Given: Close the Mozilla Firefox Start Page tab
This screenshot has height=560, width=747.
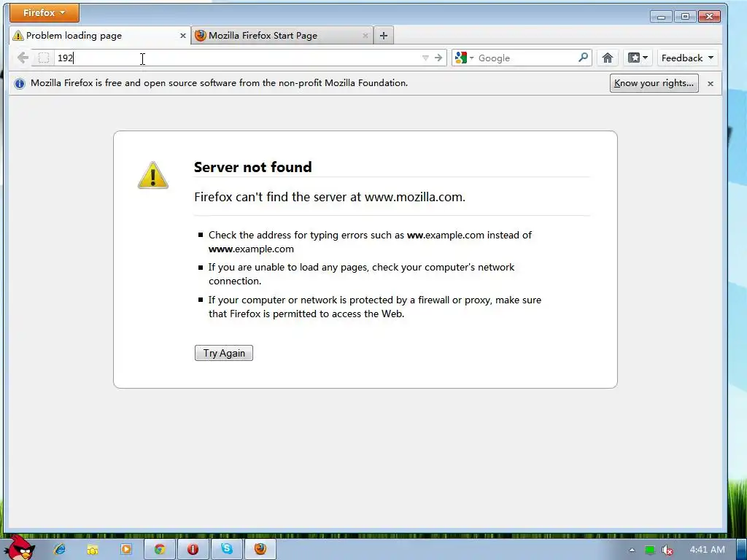Looking at the screenshot, I should [x=365, y=36].
